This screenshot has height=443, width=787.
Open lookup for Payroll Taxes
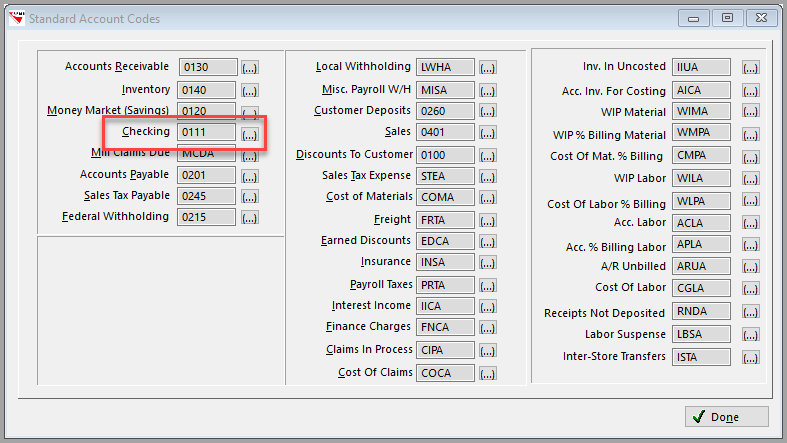(x=487, y=286)
